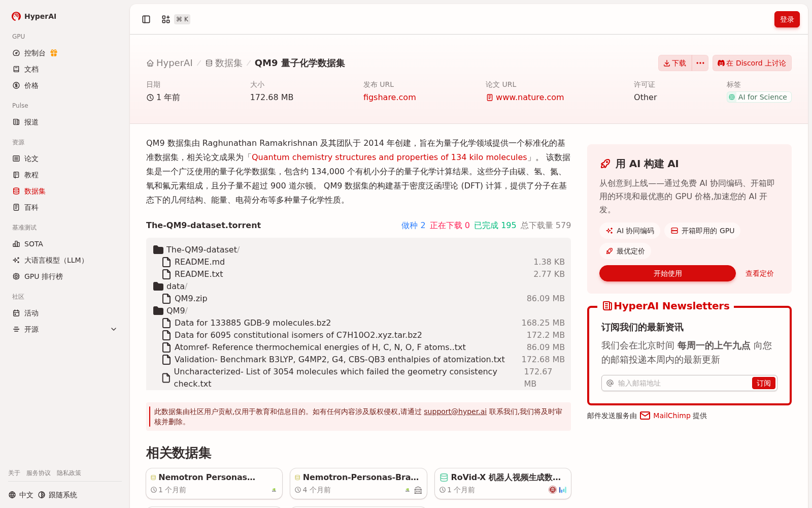
Task: Open RoVid-X 机器人视频生成 dataset card
Action: pyautogui.click(x=503, y=483)
